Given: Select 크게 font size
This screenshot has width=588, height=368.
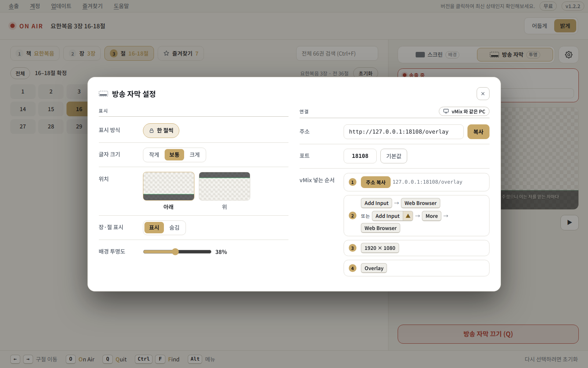Looking at the screenshot, I should tap(194, 155).
